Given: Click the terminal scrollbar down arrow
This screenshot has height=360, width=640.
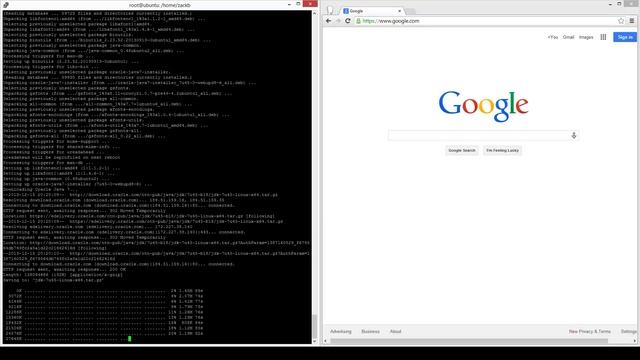Looking at the screenshot, I should (314, 341).
